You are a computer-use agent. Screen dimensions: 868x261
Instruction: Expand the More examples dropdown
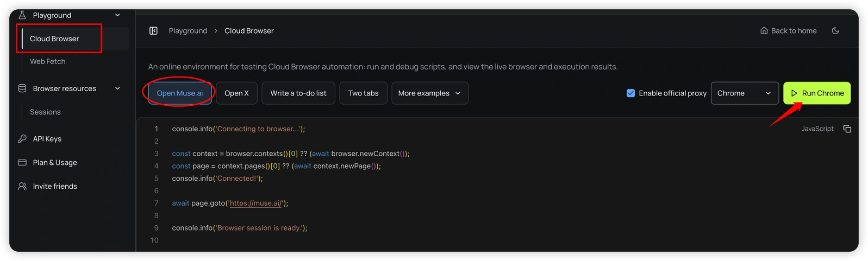[429, 93]
